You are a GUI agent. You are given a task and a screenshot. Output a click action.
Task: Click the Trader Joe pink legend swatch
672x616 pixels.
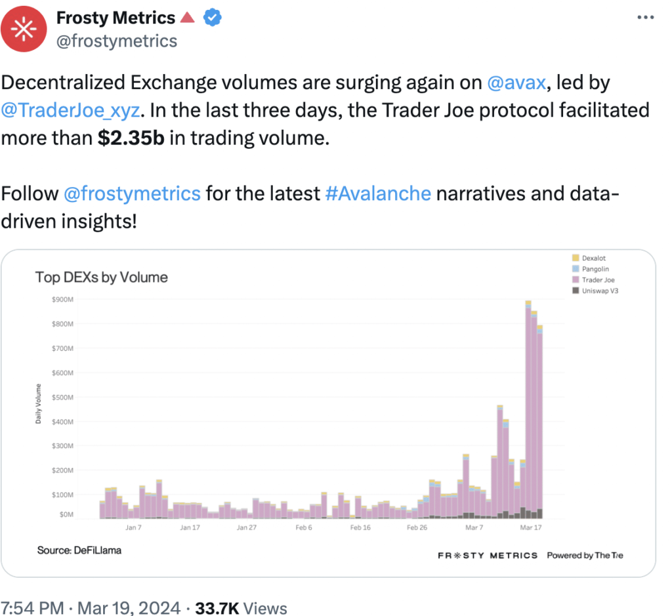coord(576,280)
